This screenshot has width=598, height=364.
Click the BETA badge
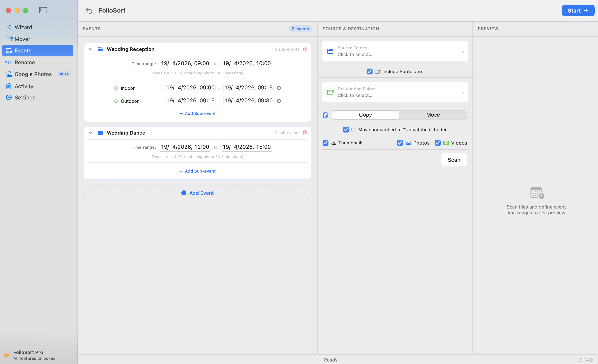(64, 74)
